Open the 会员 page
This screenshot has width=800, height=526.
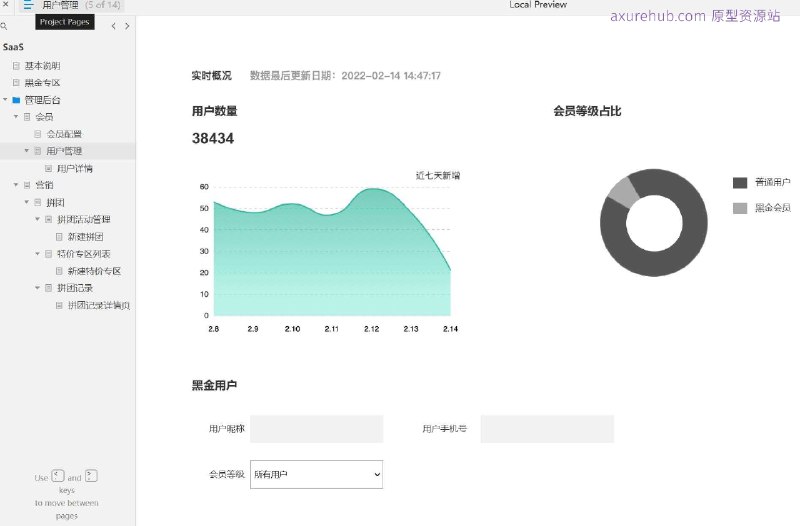pyautogui.click(x=44, y=117)
